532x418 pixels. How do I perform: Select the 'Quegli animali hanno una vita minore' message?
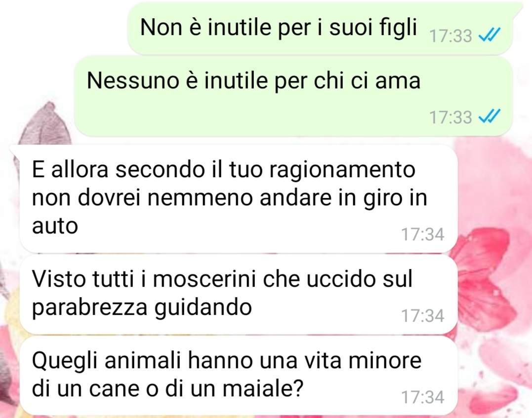[239, 375]
